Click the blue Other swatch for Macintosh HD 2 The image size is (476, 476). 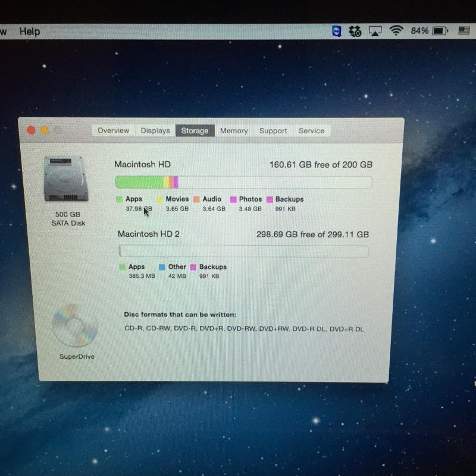pyautogui.click(x=162, y=267)
